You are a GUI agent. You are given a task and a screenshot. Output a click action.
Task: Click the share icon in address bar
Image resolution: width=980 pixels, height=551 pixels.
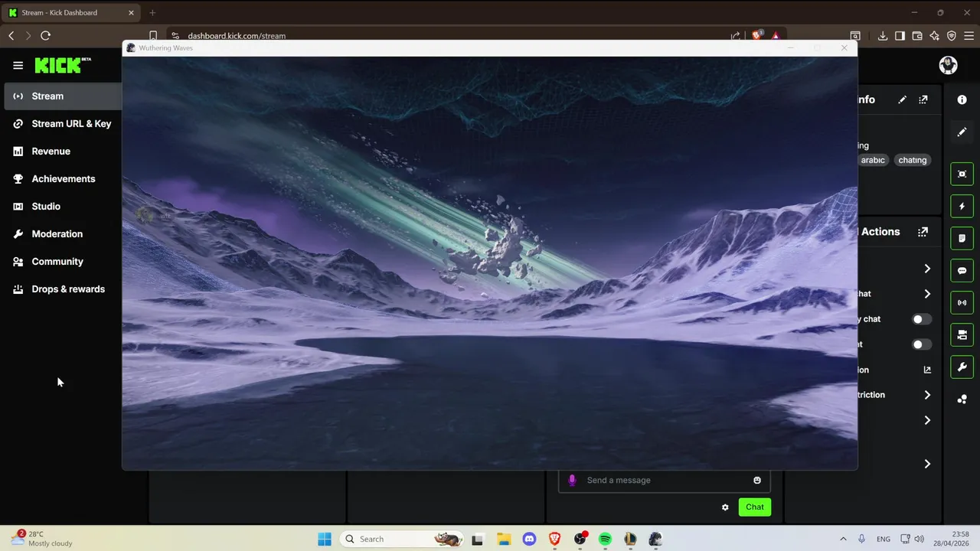[736, 35]
